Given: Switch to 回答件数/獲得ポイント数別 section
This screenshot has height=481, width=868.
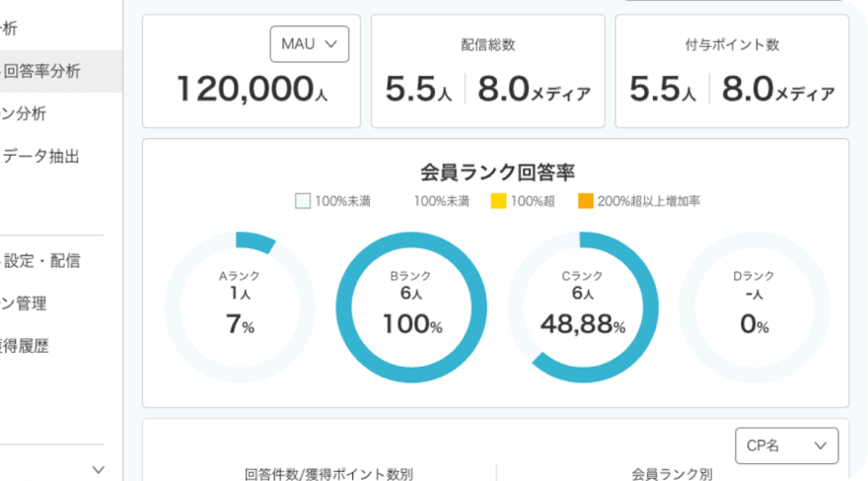Looking at the screenshot, I should (328, 473).
